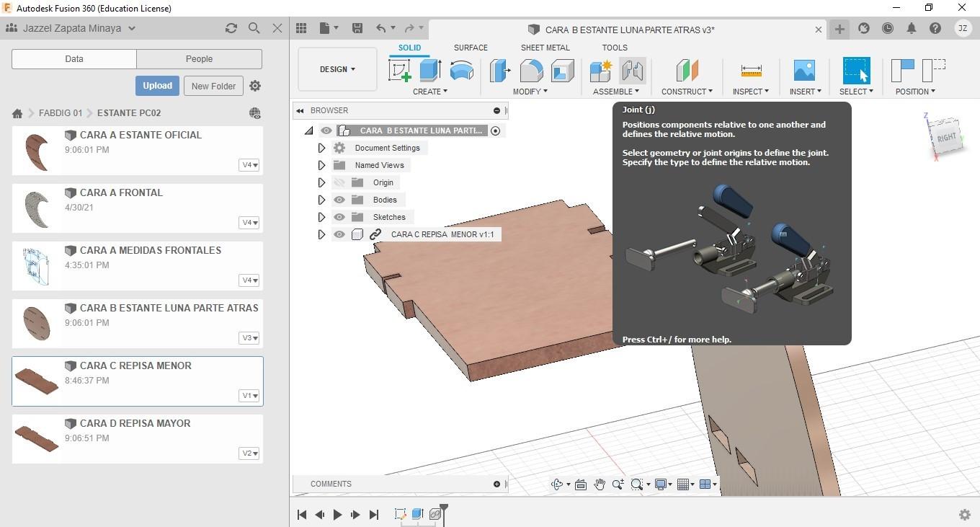Open the Pan hand tool
Image resolution: width=980 pixels, height=527 pixels.
click(600, 484)
